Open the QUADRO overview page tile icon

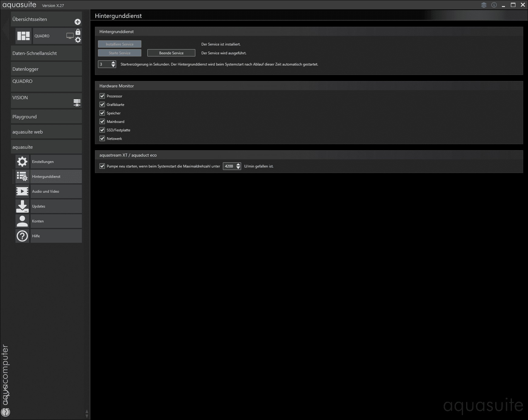point(24,36)
